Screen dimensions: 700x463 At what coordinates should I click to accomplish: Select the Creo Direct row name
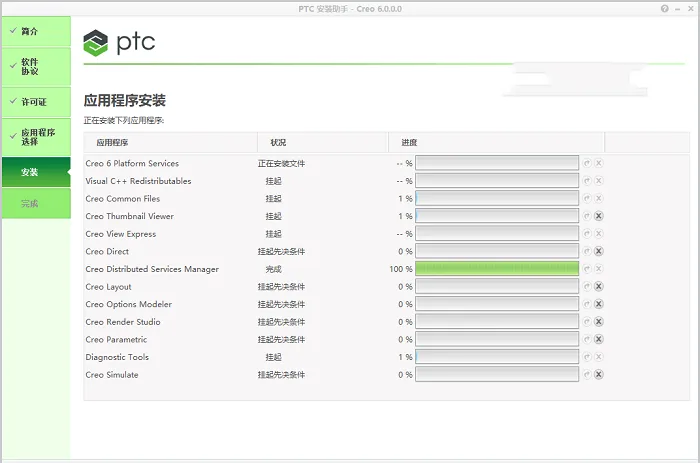pyautogui.click(x=107, y=251)
